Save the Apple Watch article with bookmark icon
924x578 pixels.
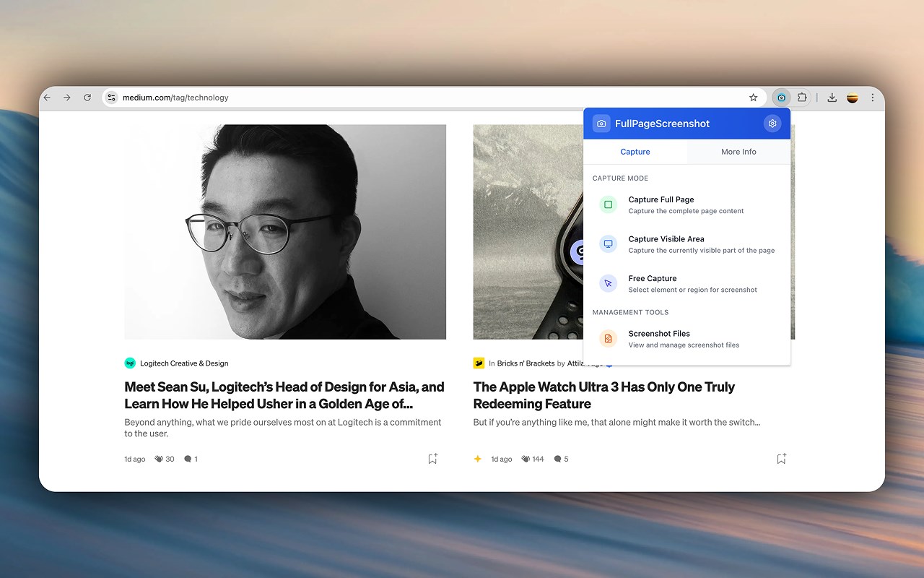(781, 459)
